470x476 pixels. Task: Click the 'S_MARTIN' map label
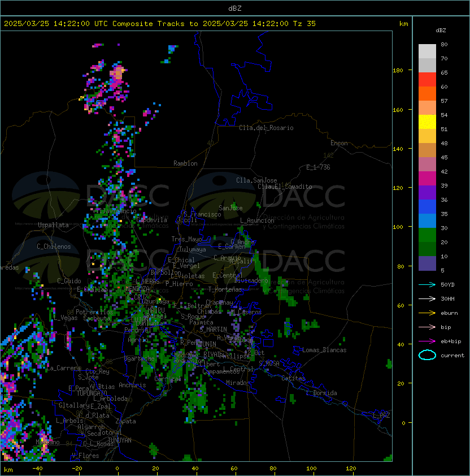[x=214, y=330]
